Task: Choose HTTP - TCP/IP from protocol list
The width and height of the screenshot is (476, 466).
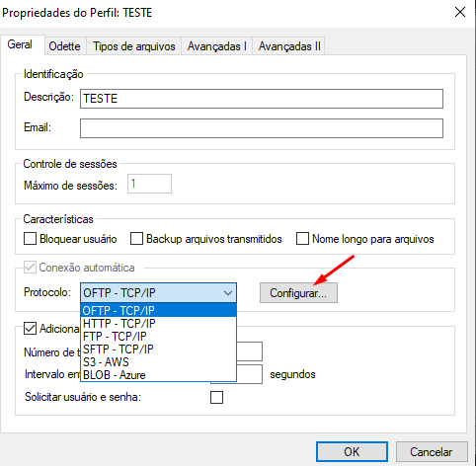Action: [158, 324]
